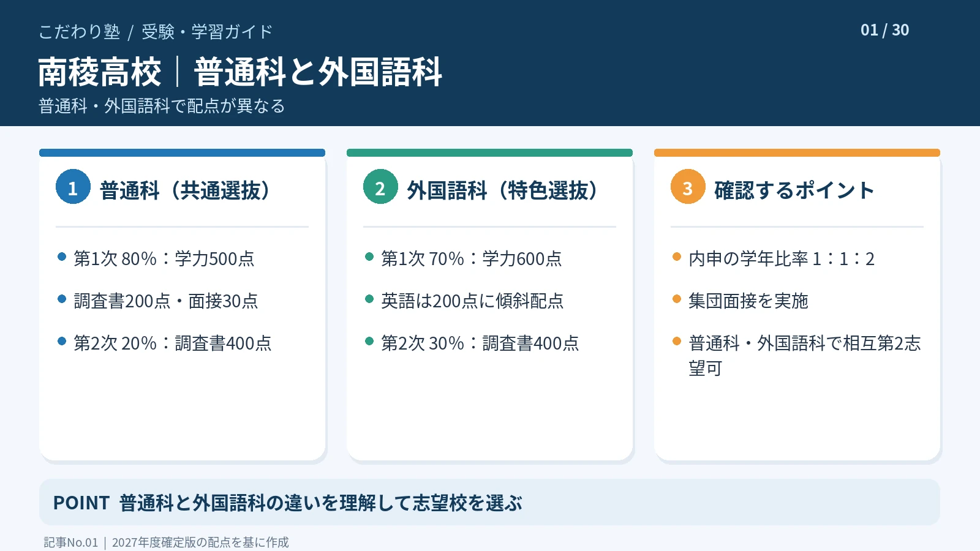This screenshot has height=551, width=980.
Task: Select the card heading "普通科（共通選抜）"
Action: pos(187,190)
